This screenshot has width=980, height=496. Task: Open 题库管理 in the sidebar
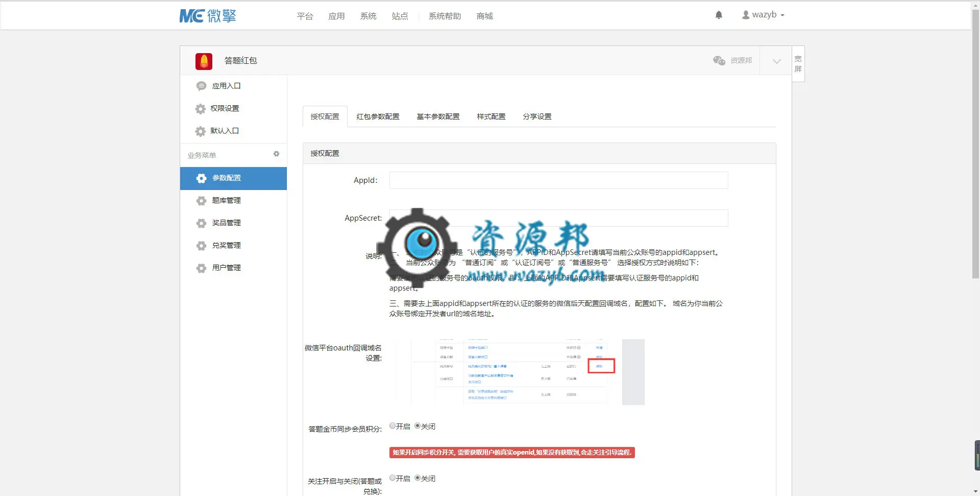(x=226, y=200)
